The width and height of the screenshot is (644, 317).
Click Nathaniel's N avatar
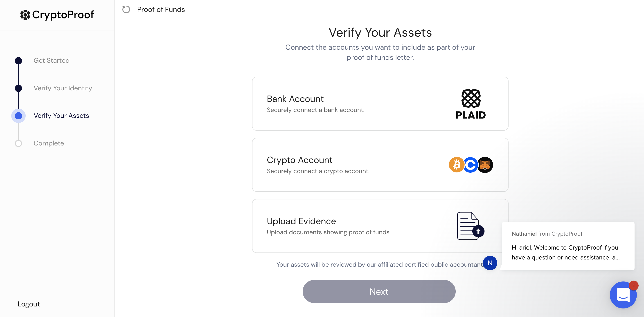pyautogui.click(x=490, y=263)
